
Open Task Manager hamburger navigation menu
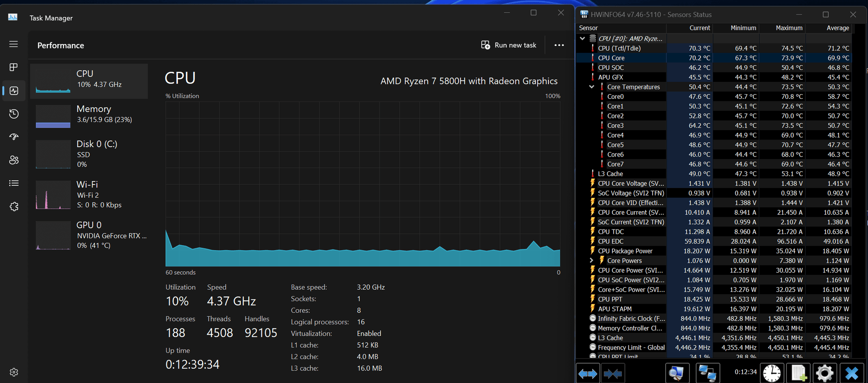pos(14,44)
